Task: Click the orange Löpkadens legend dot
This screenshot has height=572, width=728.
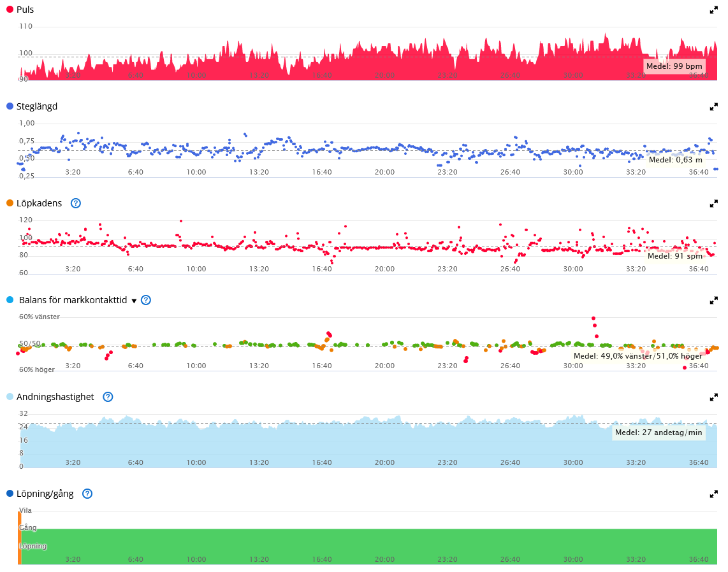Action: 10,203
